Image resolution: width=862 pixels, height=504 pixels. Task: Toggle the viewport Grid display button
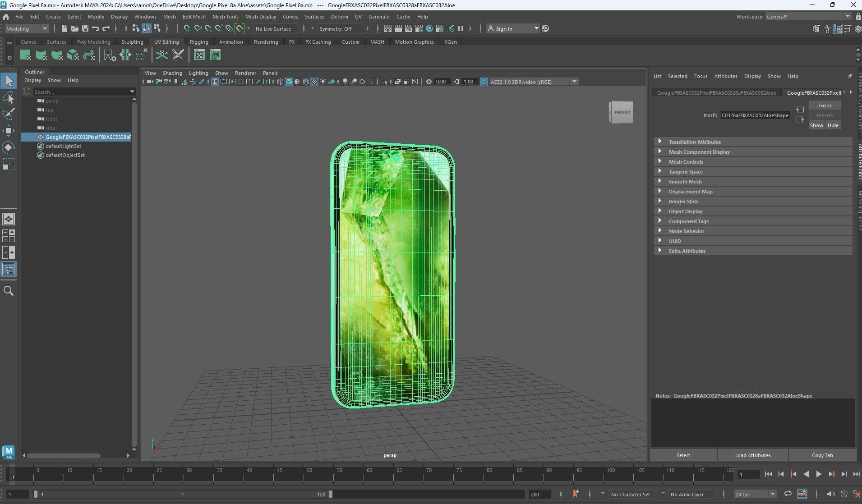coord(215,82)
